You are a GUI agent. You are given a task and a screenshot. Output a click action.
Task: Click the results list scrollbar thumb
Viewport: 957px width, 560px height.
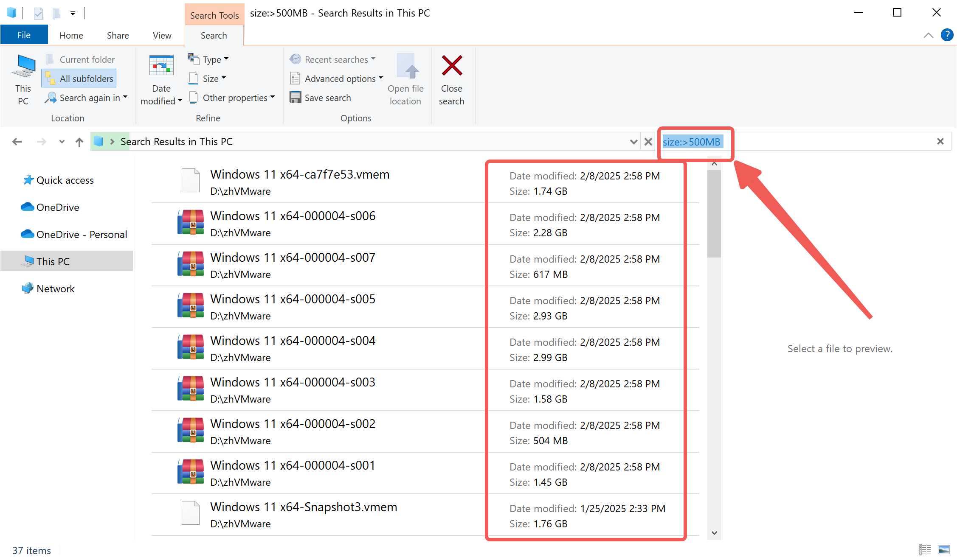pyautogui.click(x=714, y=214)
